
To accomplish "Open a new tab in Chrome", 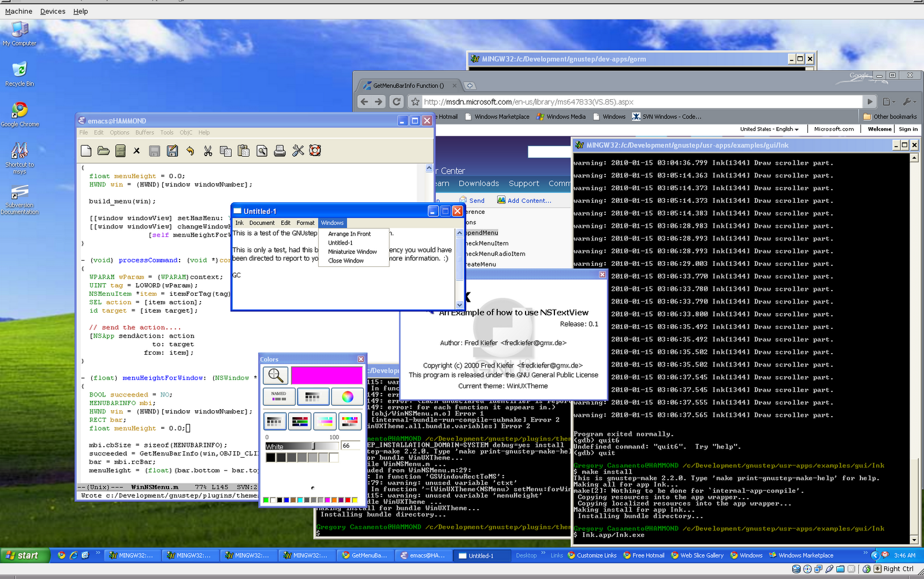I will [470, 86].
